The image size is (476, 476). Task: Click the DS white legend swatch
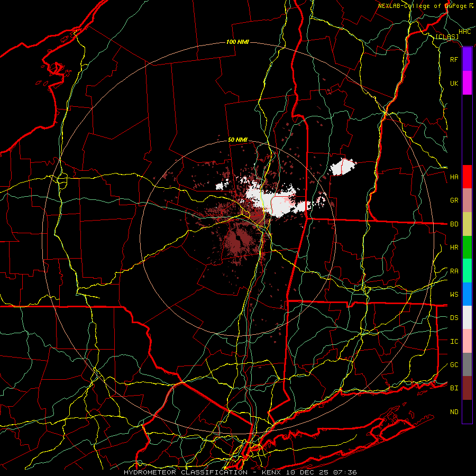point(467,317)
